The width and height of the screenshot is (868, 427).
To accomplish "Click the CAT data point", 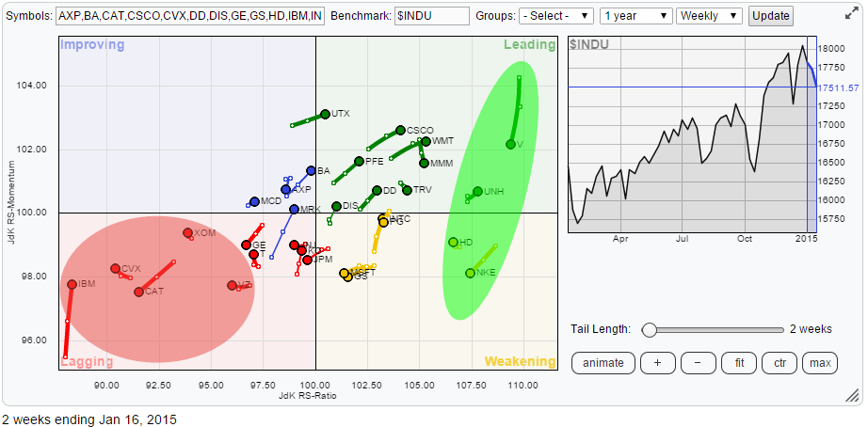I will coord(138,292).
